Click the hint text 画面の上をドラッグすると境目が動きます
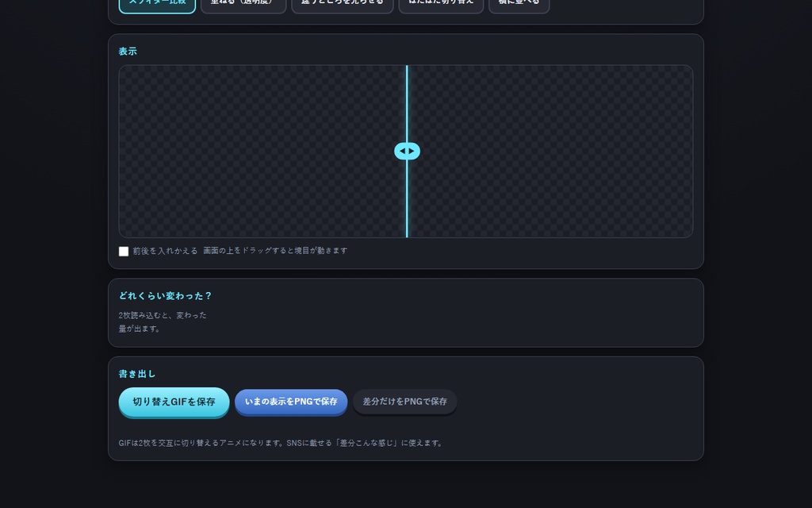Screen dimensions: 812x508 [x=275, y=251]
